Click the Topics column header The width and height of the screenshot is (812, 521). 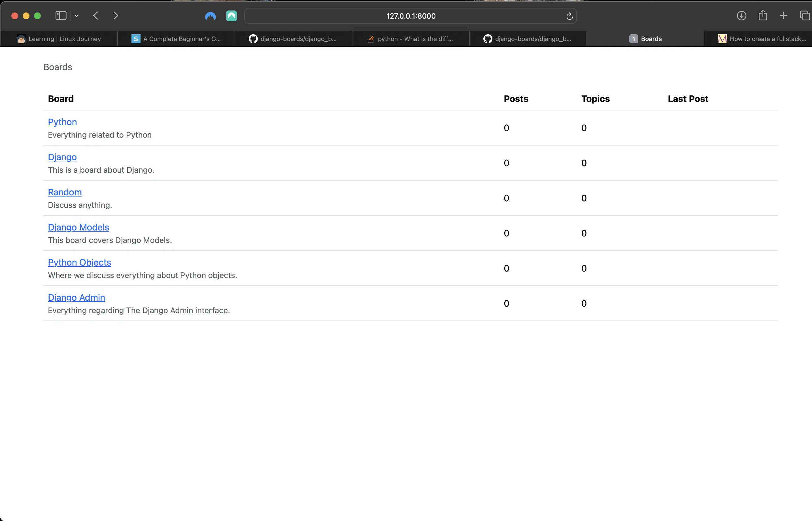(595, 99)
